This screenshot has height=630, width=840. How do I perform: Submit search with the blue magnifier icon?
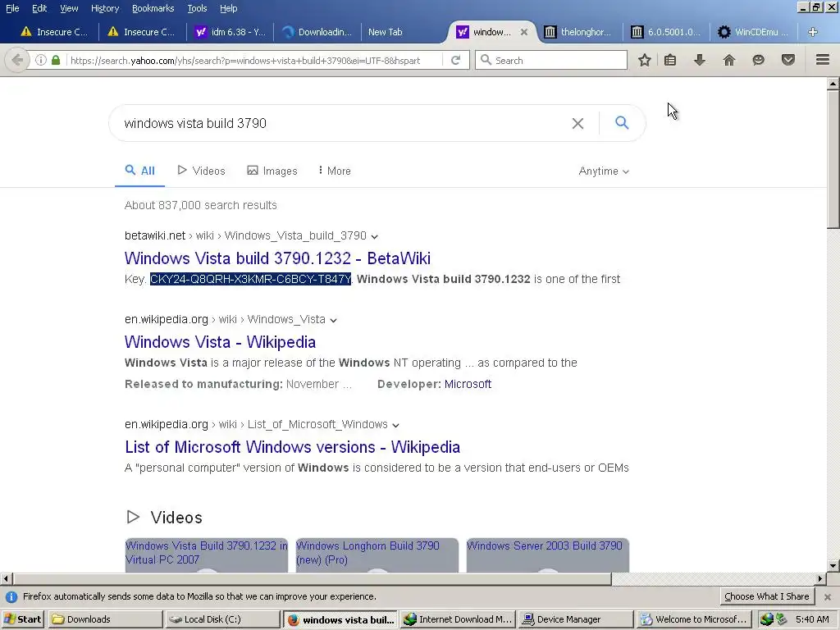point(622,123)
